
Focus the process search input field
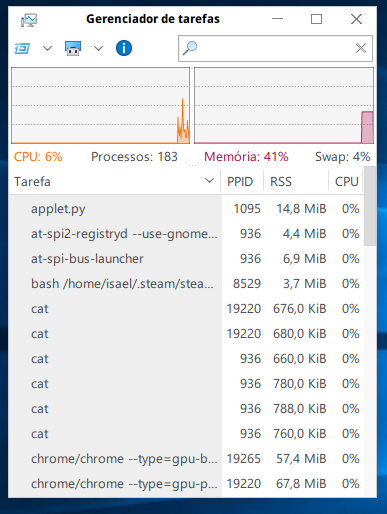coord(275,49)
